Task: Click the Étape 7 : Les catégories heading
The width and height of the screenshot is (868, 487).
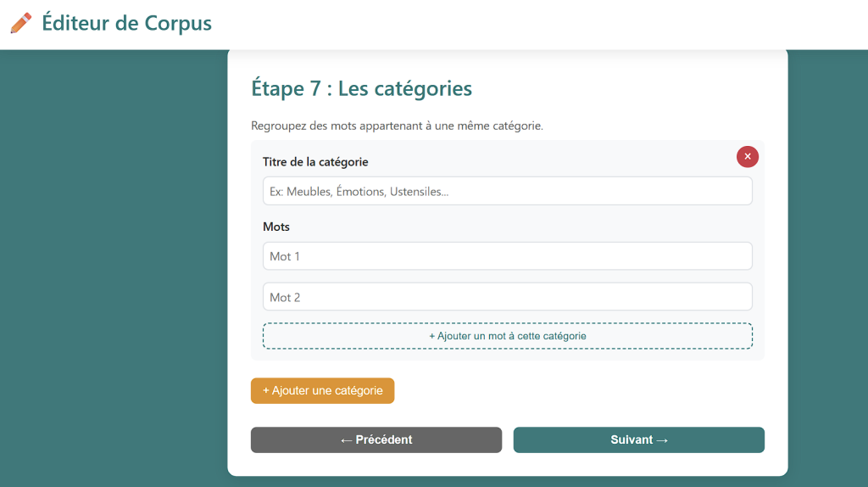Action: 361,88
